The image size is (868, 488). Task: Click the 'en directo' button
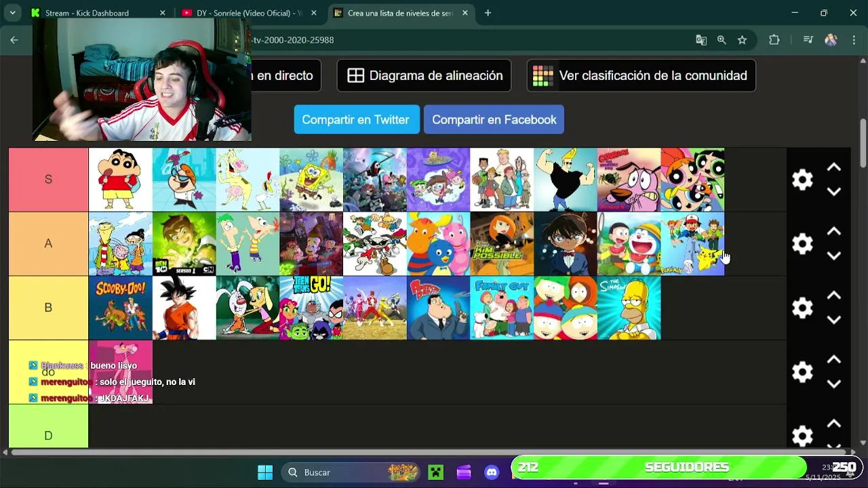(x=285, y=76)
